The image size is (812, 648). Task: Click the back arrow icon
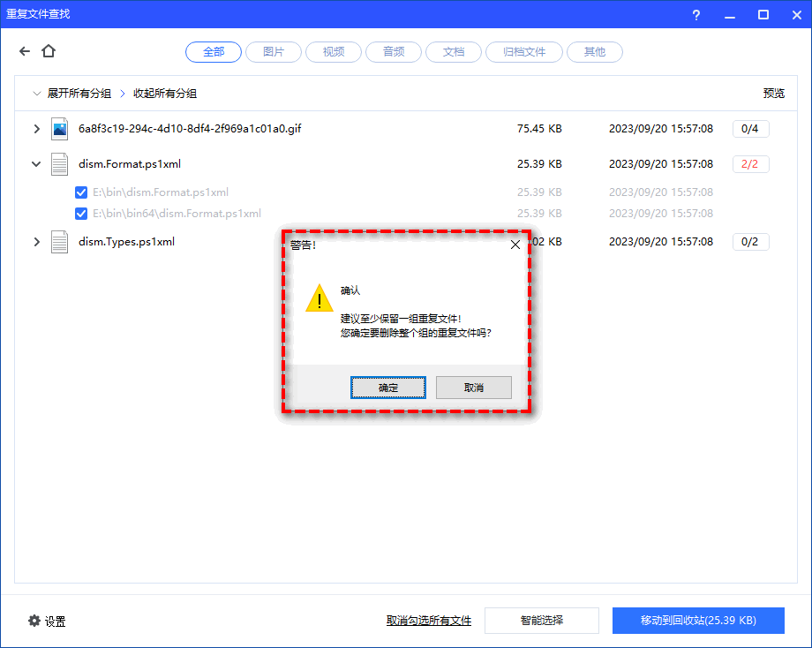click(25, 52)
